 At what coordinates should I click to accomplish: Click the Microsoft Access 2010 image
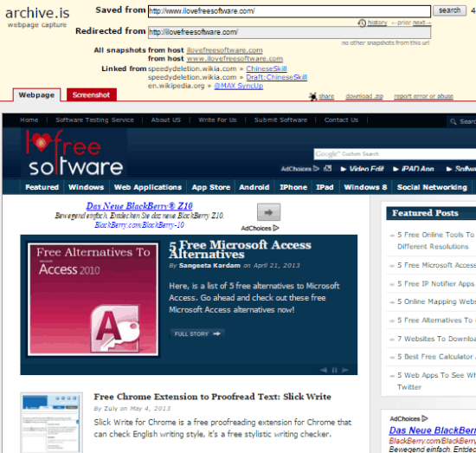tap(93, 300)
